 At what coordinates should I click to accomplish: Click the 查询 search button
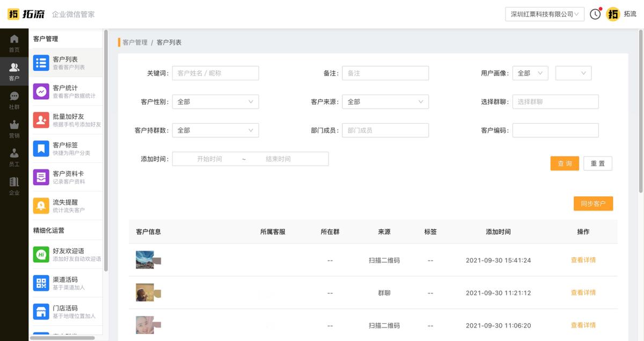coord(565,163)
